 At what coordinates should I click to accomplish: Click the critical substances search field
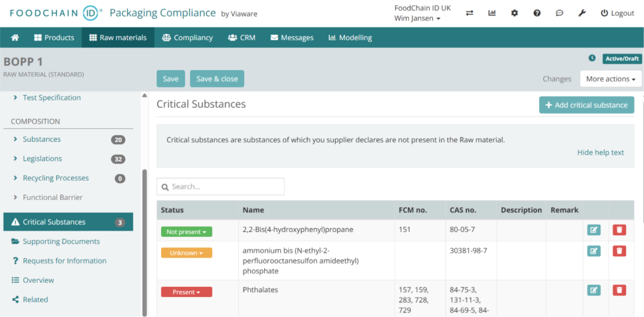click(221, 187)
